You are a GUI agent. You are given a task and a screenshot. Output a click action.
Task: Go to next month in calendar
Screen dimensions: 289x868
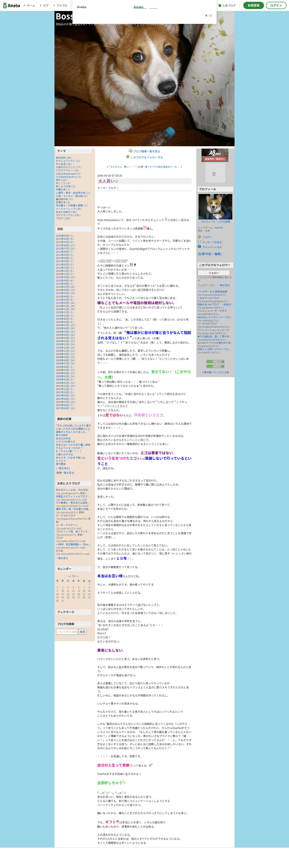(77, 576)
